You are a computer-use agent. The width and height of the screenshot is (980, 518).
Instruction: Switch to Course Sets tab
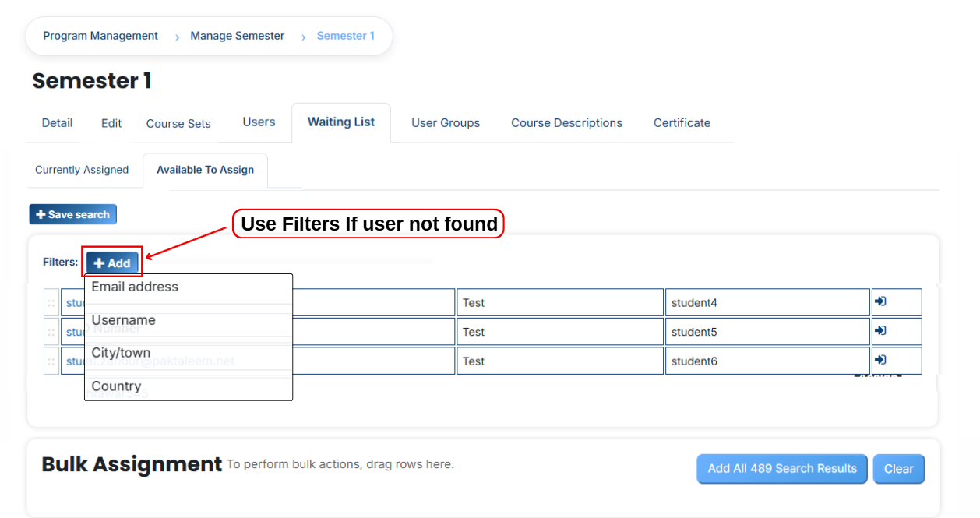[178, 123]
